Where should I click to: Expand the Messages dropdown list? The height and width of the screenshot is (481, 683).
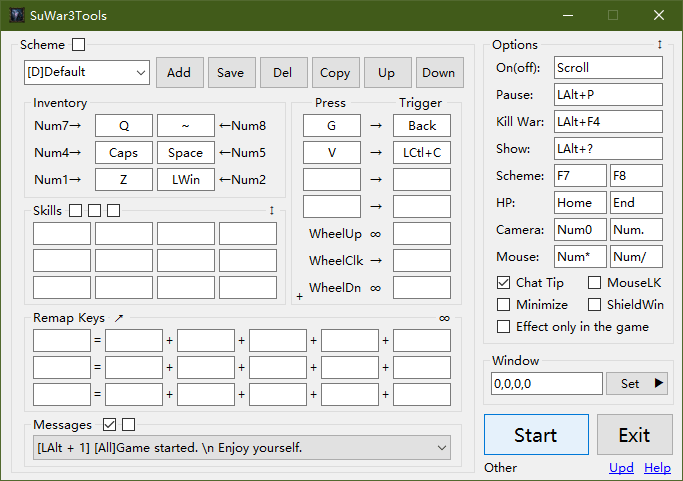(x=242, y=447)
